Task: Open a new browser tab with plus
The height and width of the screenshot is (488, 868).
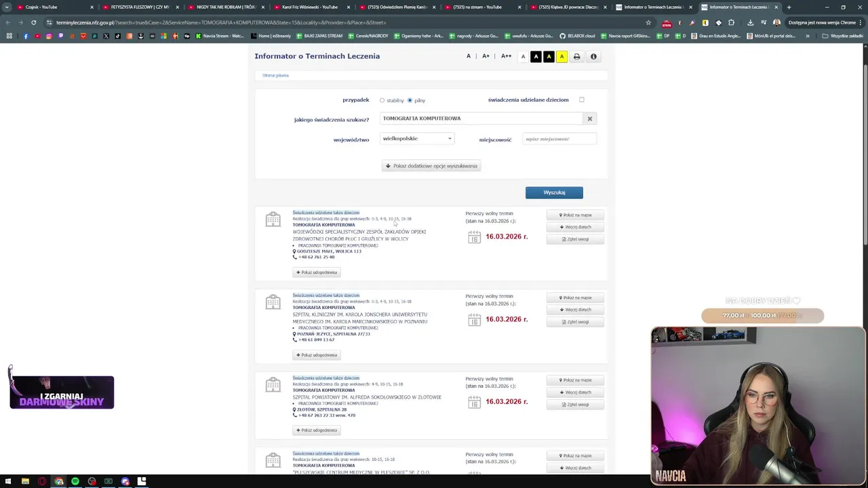Action: (x=789, y=7)
